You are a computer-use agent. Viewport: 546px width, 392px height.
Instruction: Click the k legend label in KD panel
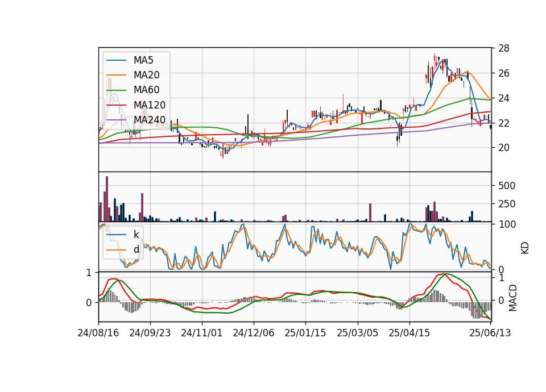pos(136,235)
